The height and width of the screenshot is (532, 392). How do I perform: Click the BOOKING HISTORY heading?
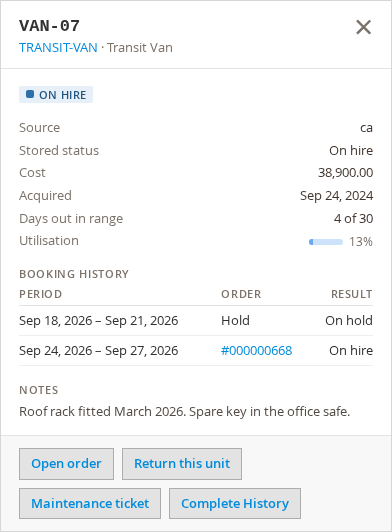point(74,274)
